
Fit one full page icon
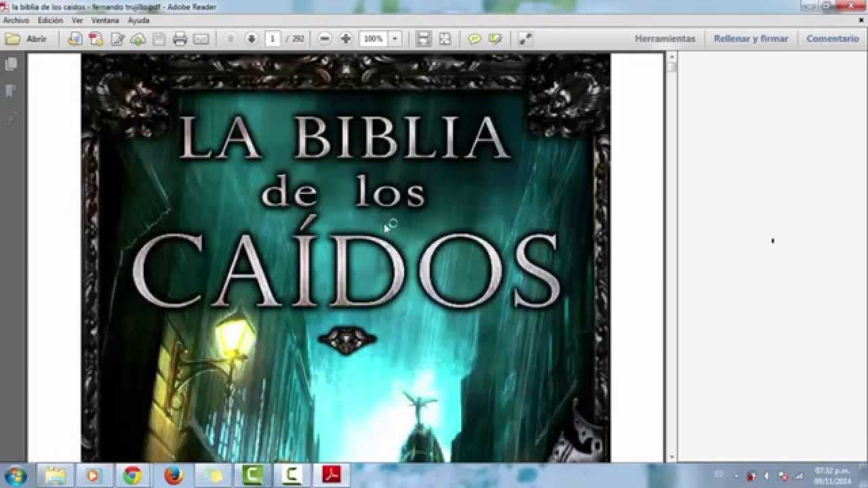point(445,39)
